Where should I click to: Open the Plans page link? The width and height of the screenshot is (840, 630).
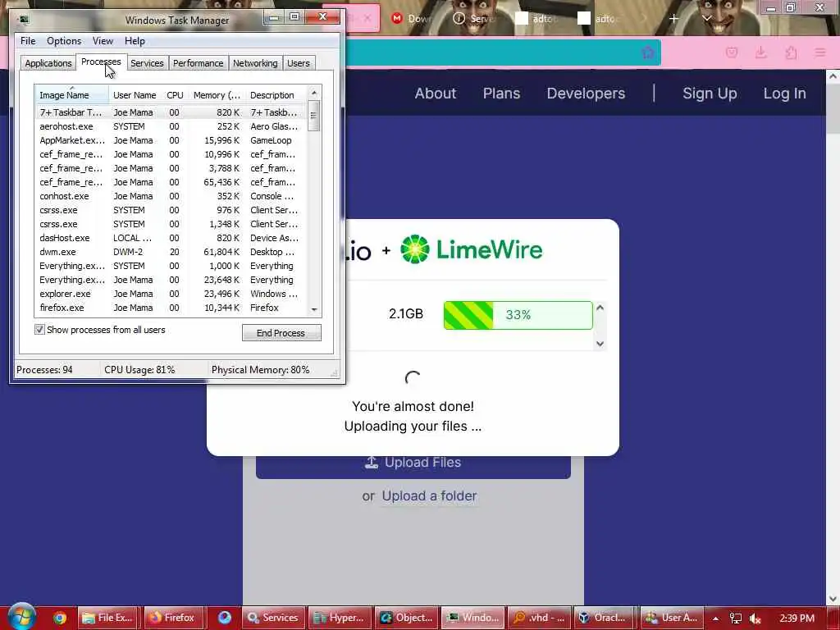coord(501,94)
